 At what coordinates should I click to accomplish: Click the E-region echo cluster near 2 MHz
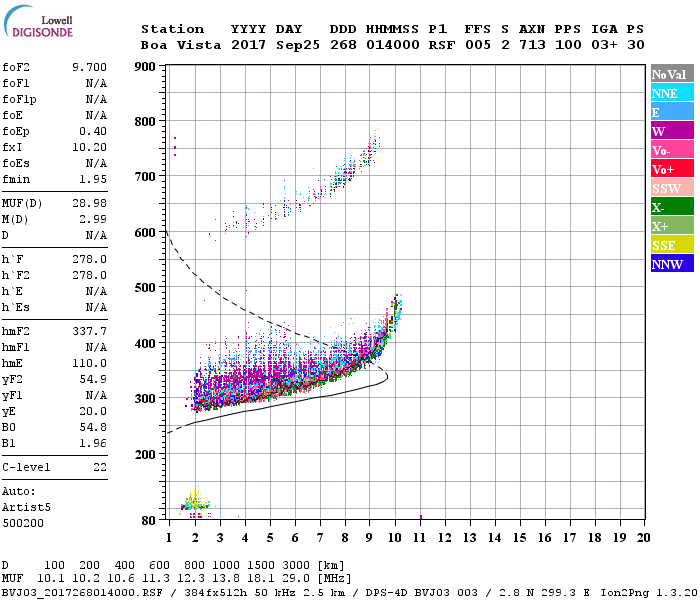tap(195, 503)
